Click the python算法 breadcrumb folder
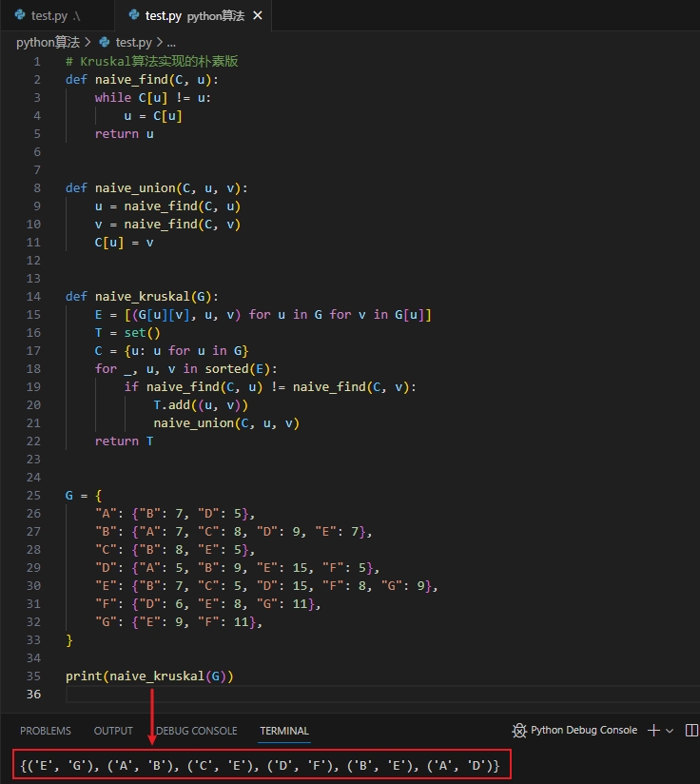Screen dimensions: 700x784 click(48, 43)
